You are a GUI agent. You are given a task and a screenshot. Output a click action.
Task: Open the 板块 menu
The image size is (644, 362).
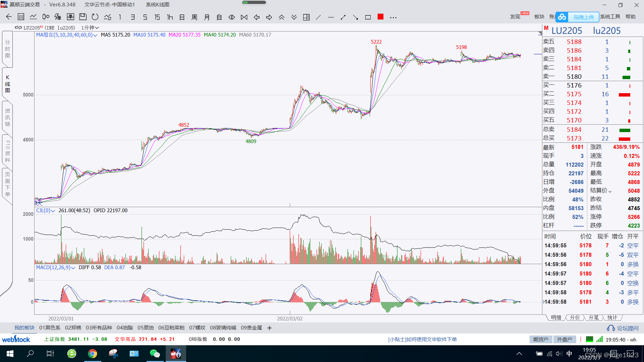(539, 17)
